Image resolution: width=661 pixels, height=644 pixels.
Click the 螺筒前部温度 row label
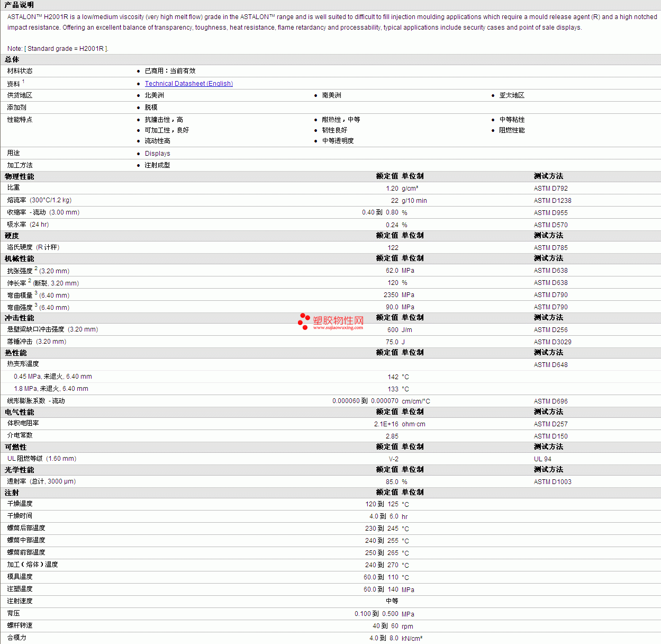[x=26, y=552]
